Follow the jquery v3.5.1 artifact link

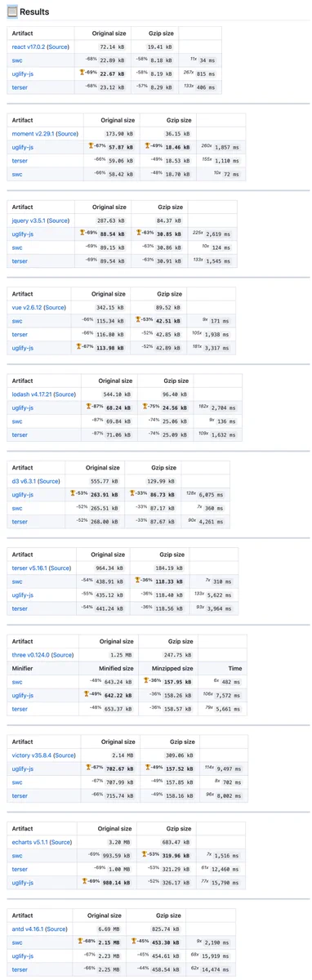tap(30, 220)
